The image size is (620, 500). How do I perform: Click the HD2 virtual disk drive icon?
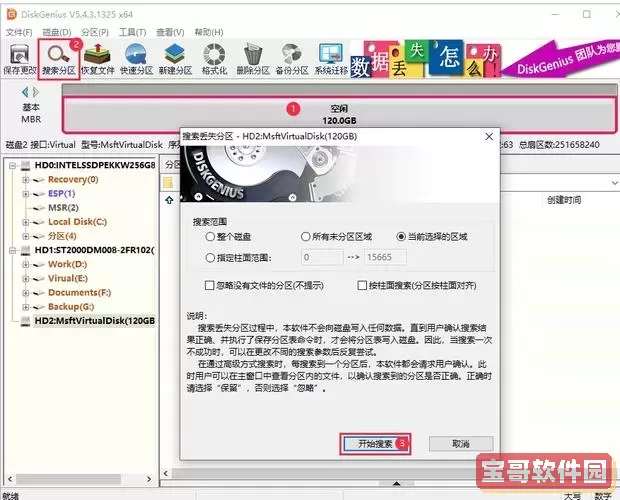point(25,321)
